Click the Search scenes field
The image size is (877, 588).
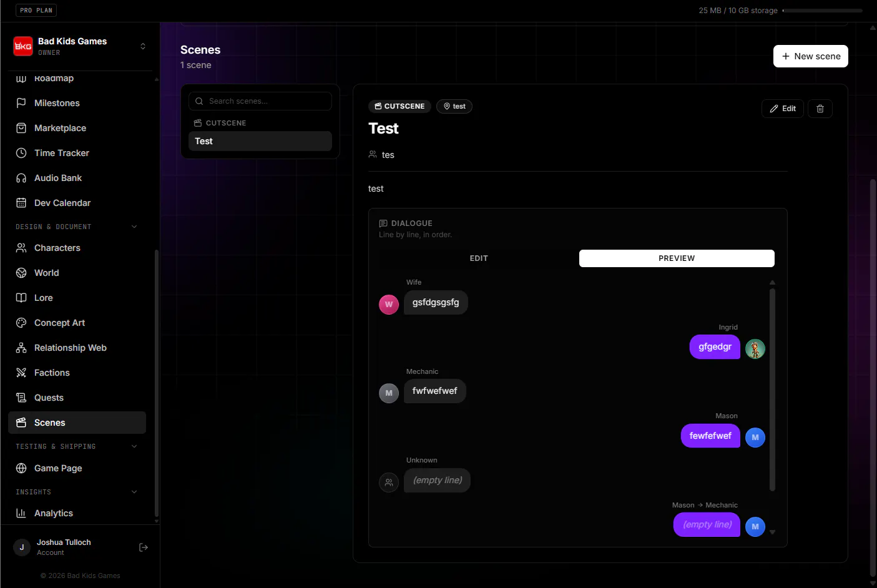[x=260, y=101]
